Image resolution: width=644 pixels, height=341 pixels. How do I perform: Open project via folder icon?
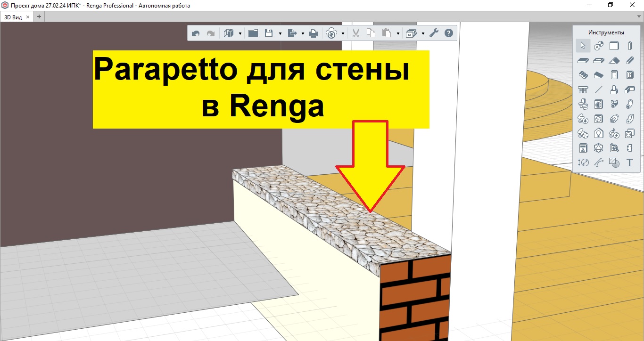click(253, 33)
